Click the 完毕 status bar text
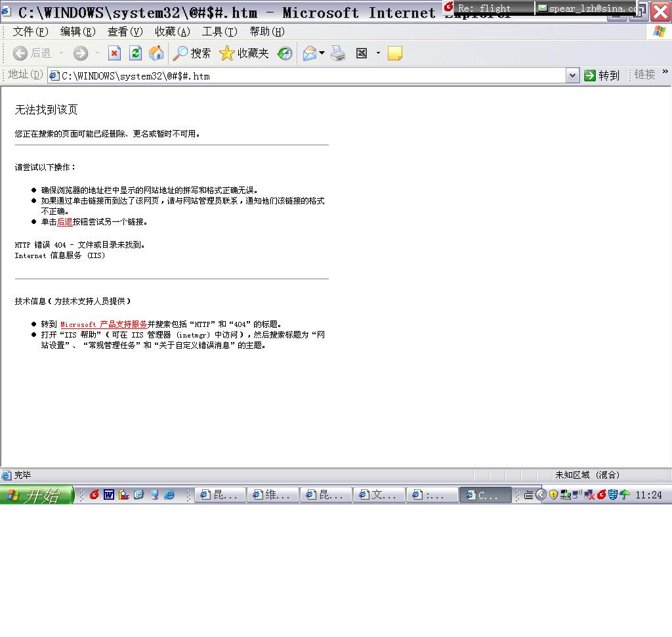 pyautogui.click(x=22, y=475)
